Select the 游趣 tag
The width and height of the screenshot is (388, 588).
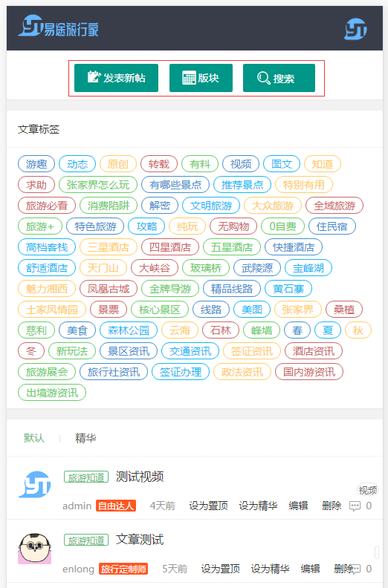[x=36, y=164]
